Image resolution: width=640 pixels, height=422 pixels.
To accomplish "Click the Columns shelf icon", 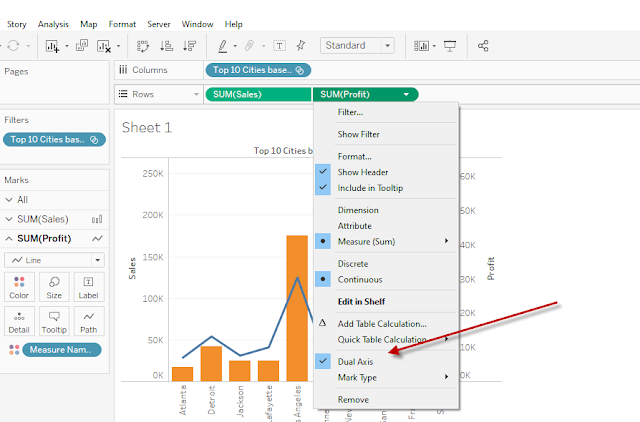I will click(123, 70).
